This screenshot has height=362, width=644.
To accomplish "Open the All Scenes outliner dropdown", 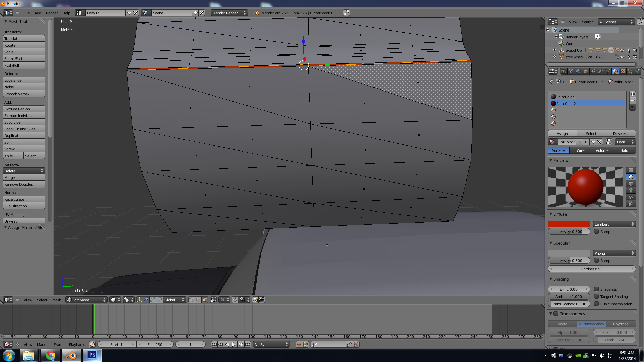I will coord(616,22).
